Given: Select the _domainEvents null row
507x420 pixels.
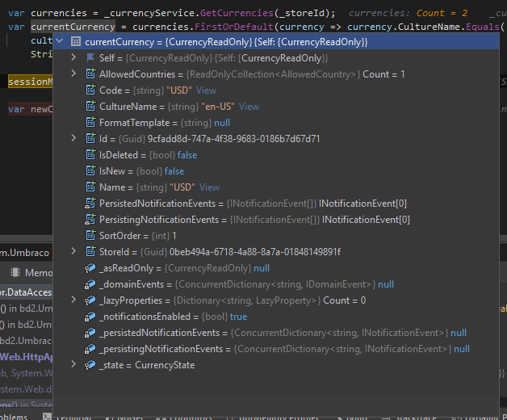Looking at the screenshot, I should pos(276,284).
